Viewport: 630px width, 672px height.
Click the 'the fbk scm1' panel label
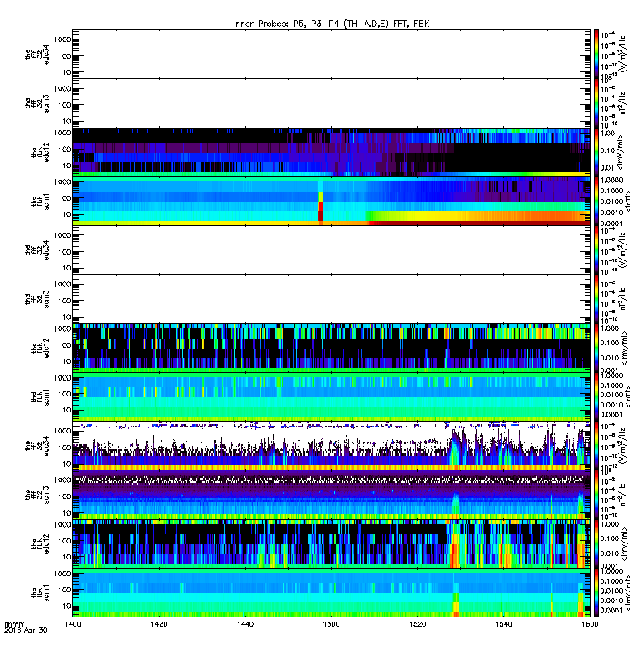[x=40, y=593]
